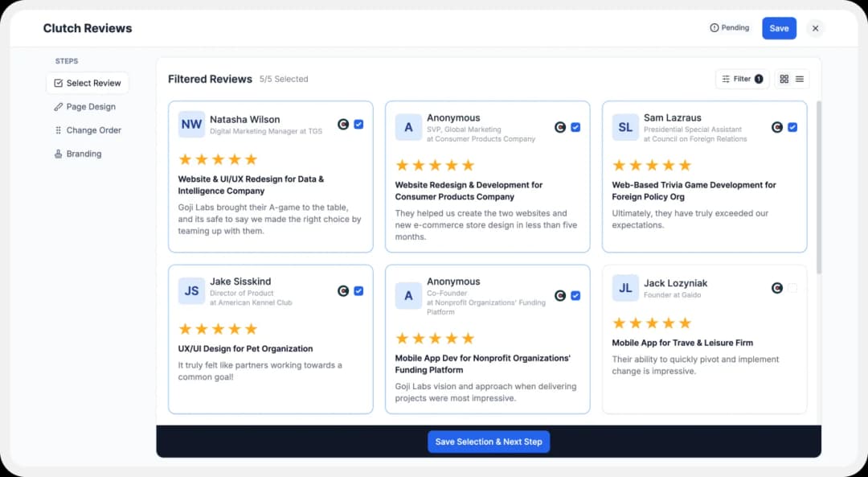Click the Pending status info icon
Viewport: 868px width, 477px height.
[714, 28]
